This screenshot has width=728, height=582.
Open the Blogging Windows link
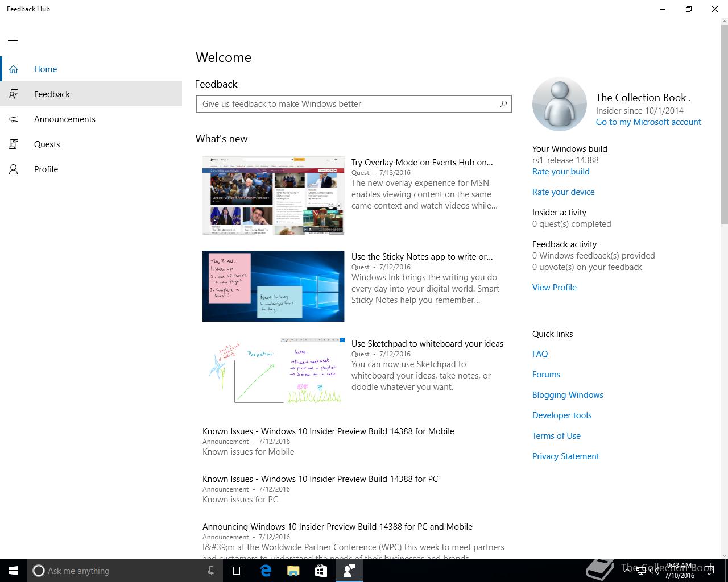coord(568,395)
